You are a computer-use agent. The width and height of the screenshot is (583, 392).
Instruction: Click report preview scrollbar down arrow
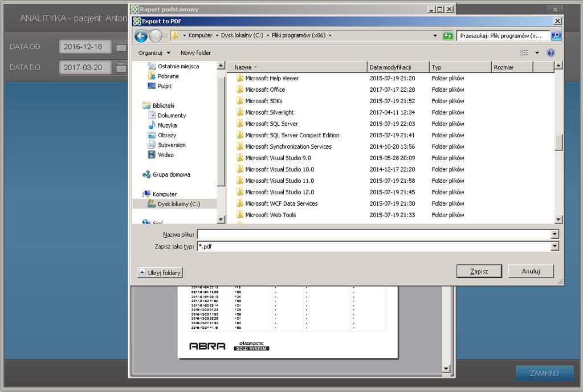click(x=447, y=369)
